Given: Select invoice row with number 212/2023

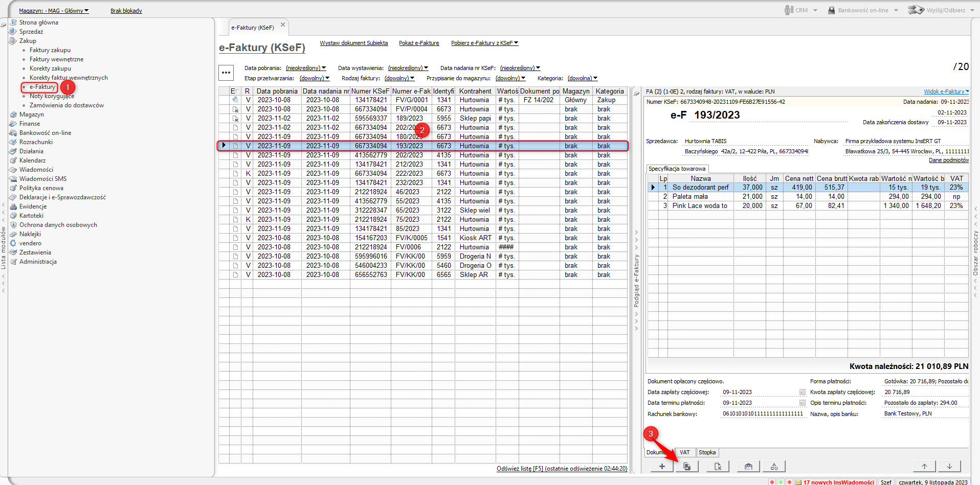Looking at the screenshot, I should [x=409, y=165].
